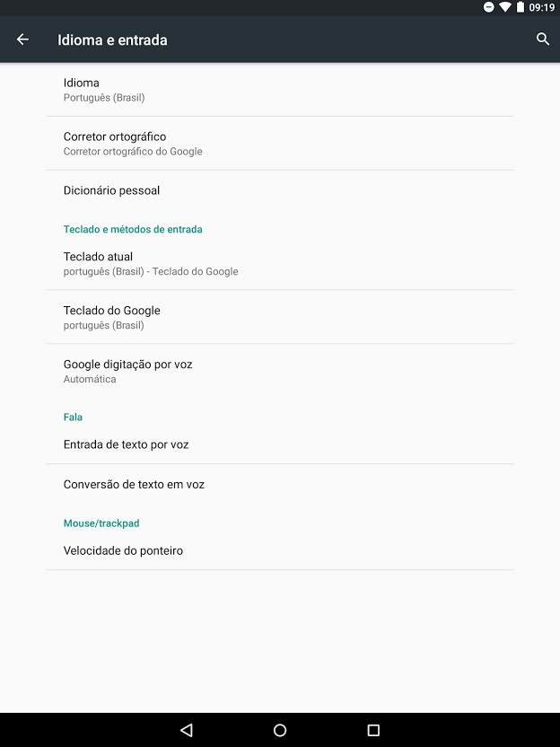Tap the battery status icon
The image size is (560, 747).
[x=521, y=7]
